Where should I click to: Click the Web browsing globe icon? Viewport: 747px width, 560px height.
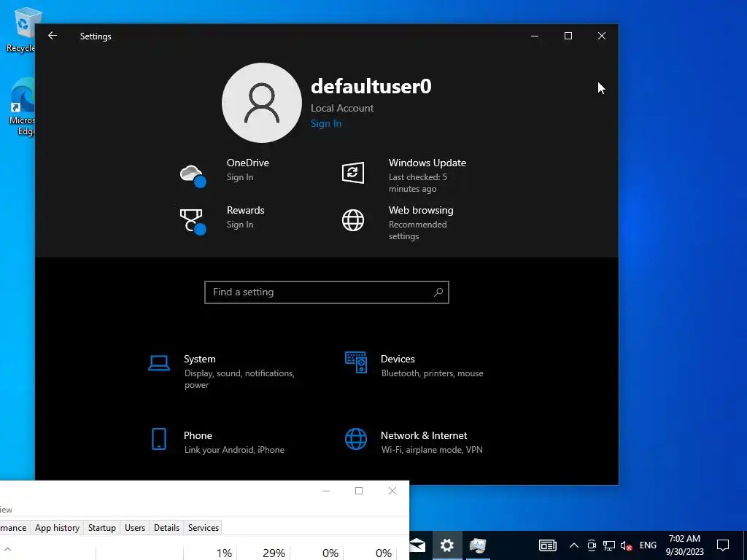(x=353, y=220)
